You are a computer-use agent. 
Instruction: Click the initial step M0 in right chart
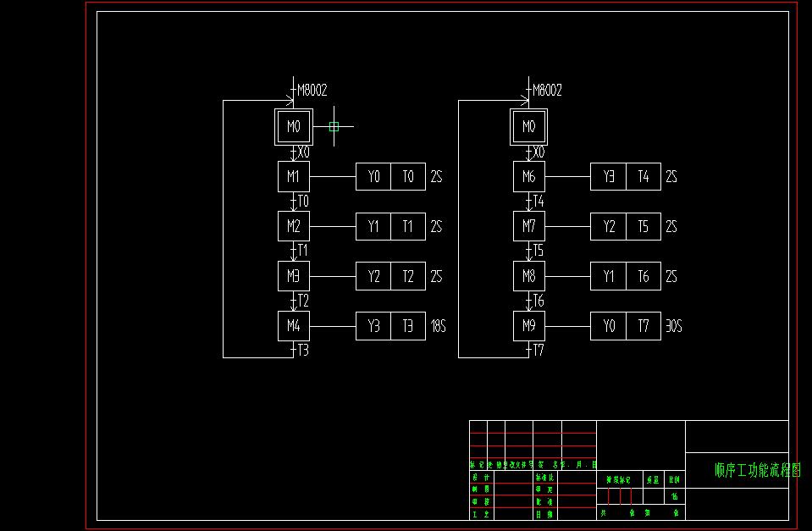[x=528, y=127]
